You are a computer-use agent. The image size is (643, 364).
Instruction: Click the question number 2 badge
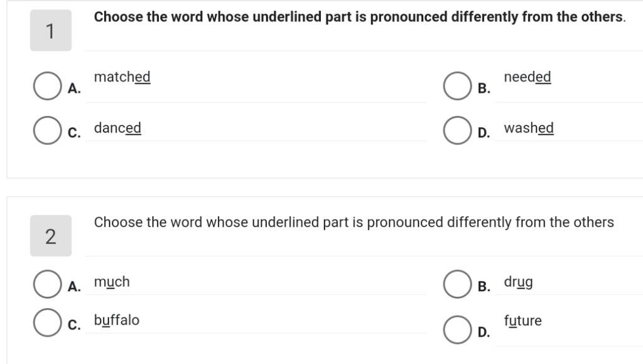pyautogui.click(x=50, y=237)
